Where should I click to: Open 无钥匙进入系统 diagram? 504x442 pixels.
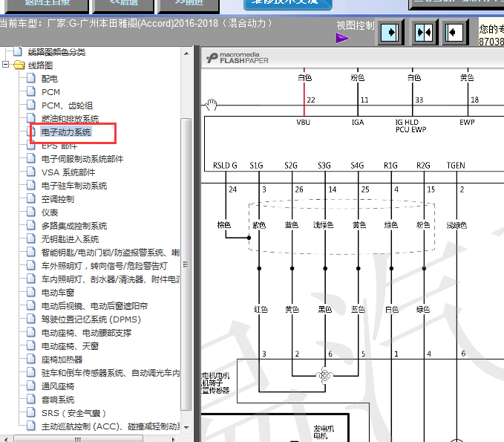coord(70,239)
